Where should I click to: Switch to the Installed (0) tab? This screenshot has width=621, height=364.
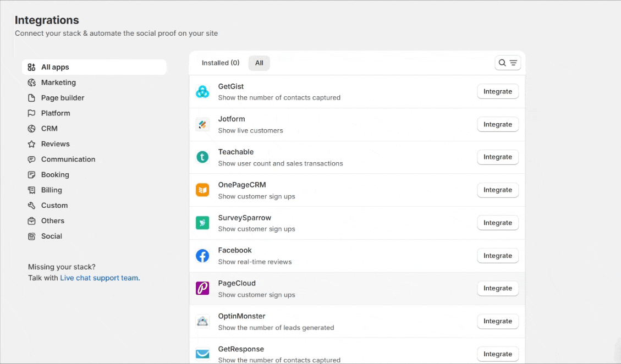220,63
